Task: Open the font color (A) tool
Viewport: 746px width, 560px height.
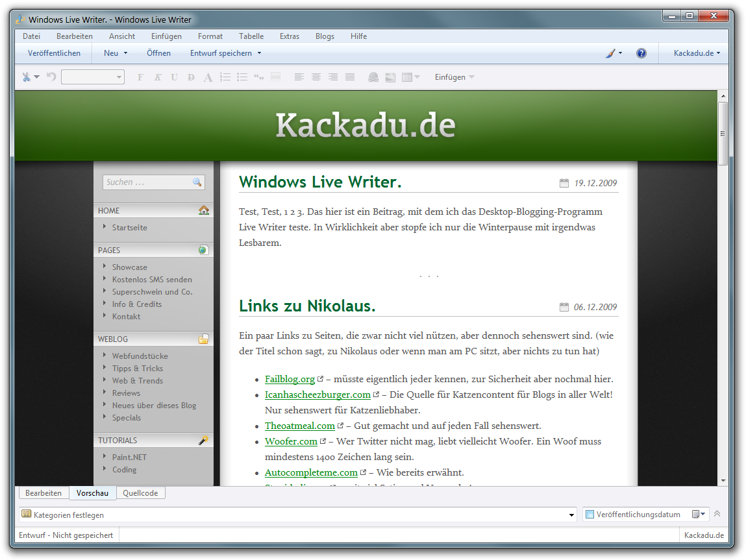Action: (208, 77)
